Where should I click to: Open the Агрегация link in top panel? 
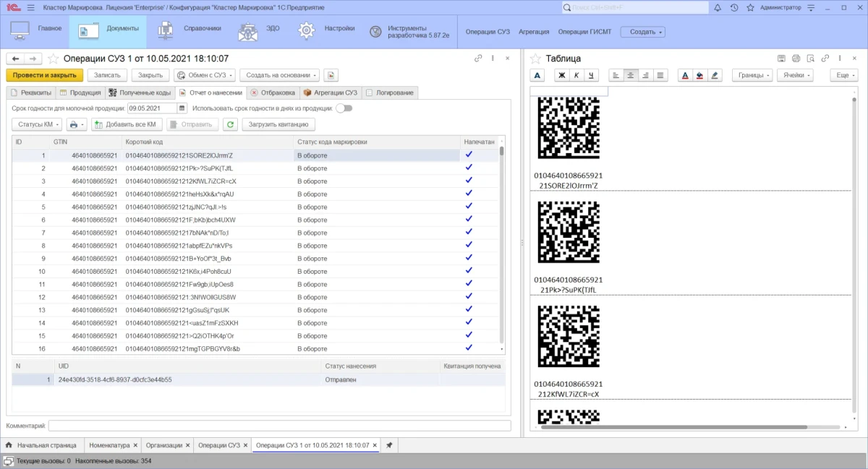pyautogui.click(x=534, y=32)
